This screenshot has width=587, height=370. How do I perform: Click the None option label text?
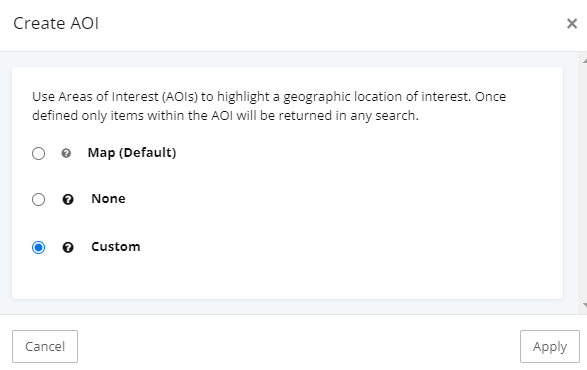pyautogui.click(x=108, y=198)
